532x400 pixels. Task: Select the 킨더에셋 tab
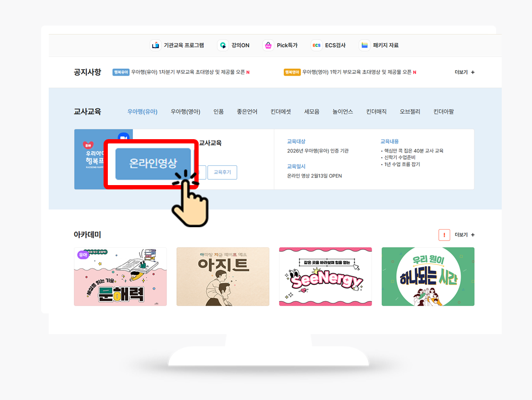tap(280, 111)
